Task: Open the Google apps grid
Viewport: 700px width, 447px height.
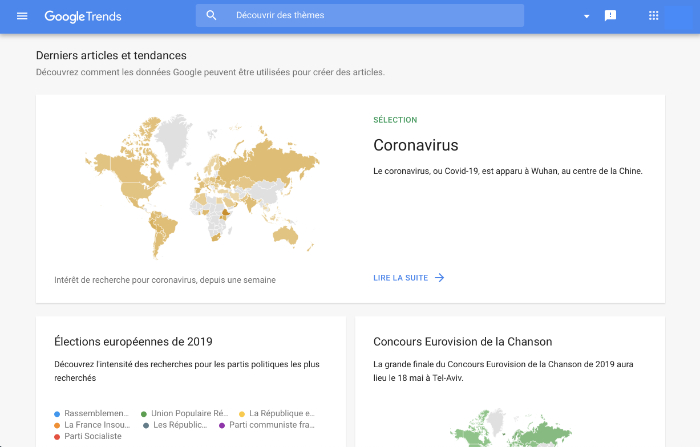Action: (654, 16)
